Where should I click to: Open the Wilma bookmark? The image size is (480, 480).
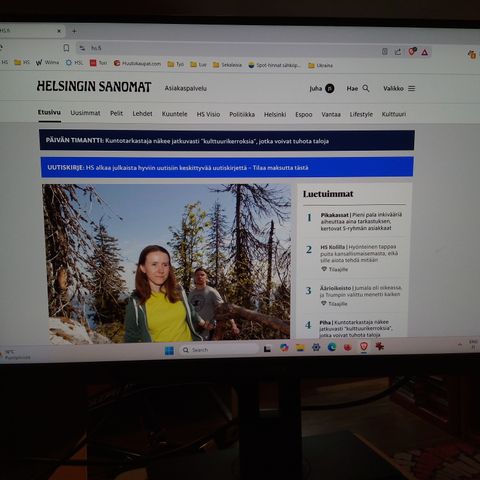click(x=47, y=62)
